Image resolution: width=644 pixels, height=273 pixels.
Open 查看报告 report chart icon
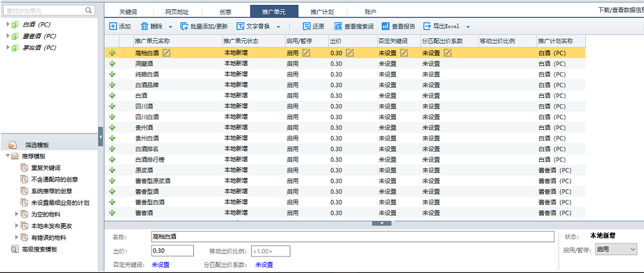pyautogui.click(x=386, y=26)
